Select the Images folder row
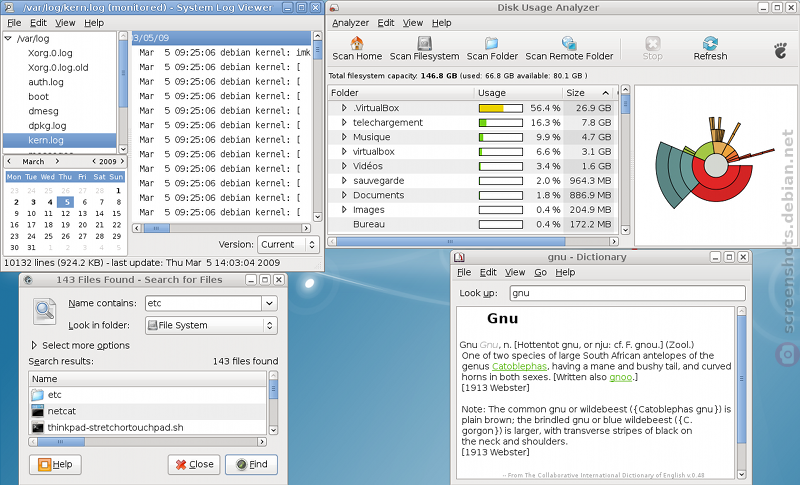 click(x=472, y=210)
